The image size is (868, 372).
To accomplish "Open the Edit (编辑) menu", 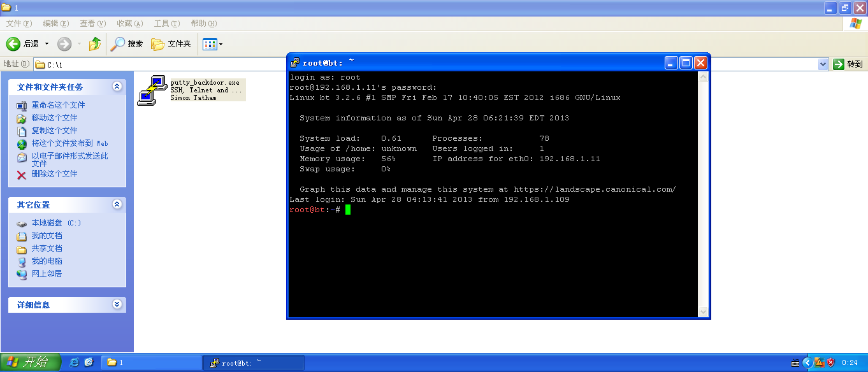I will coord(55,24).
